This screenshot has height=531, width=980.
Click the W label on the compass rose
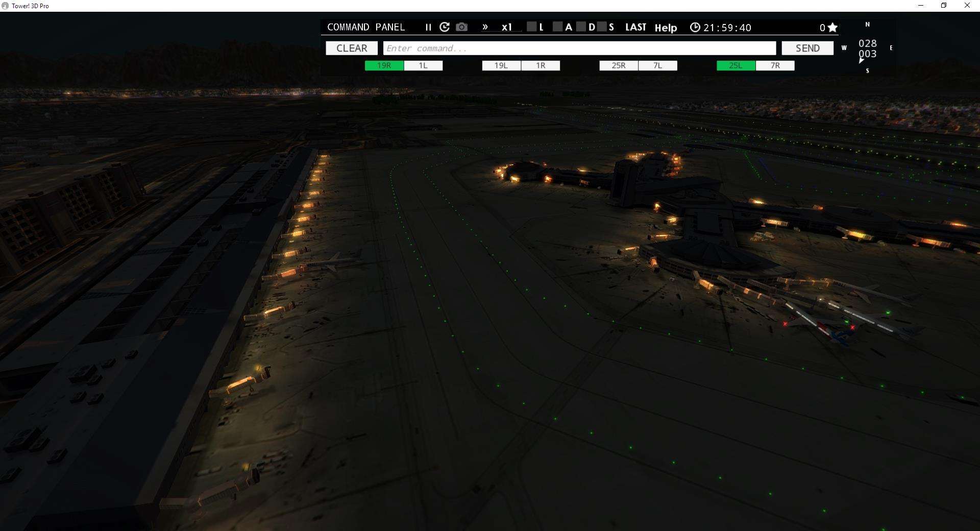[x=844, y=47]
